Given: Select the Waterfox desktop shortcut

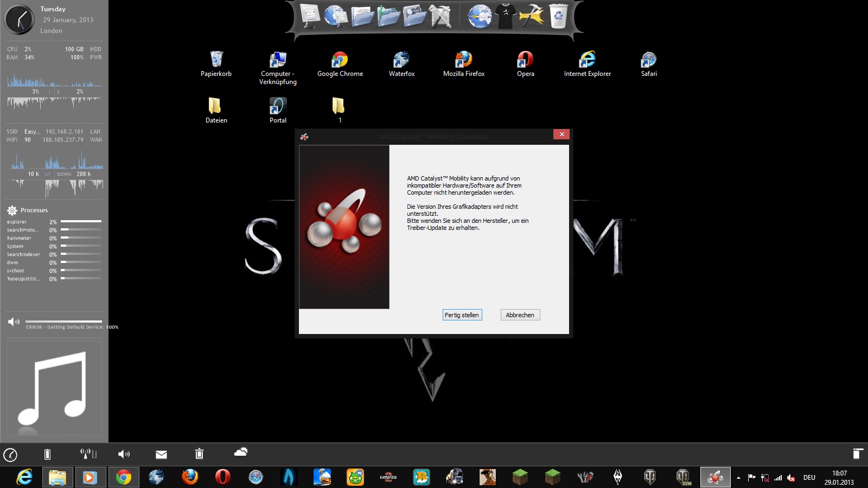Looking at the screenshot, I should tap(401, 64).
